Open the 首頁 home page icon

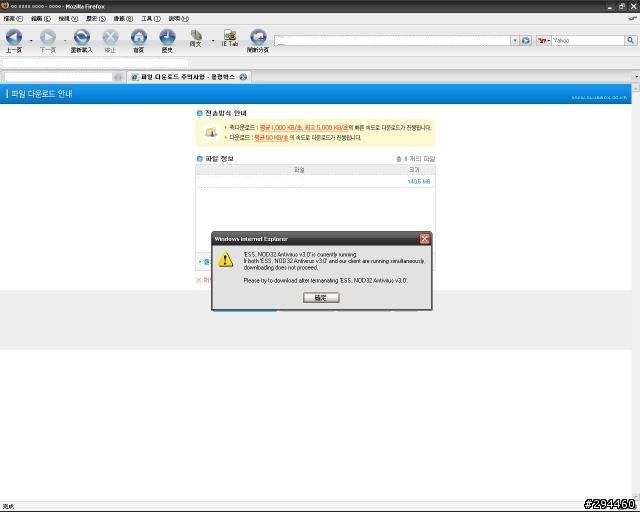point(139,37)
